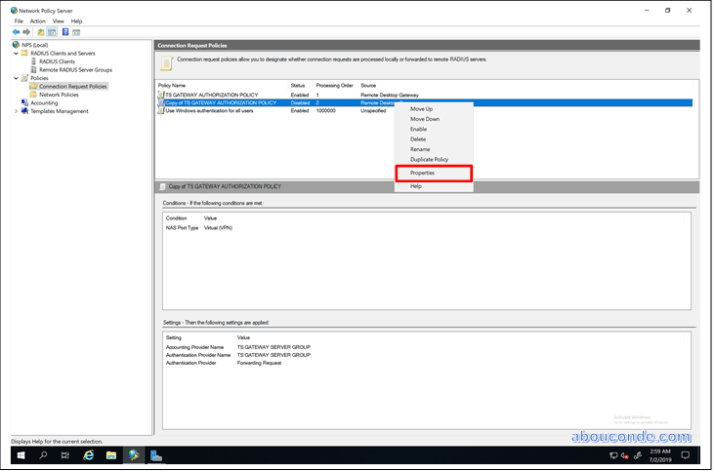The width and height of the screenshot is (714, 471).
Task: Select Remote RADIUS Server Groups node
Action: 75,69
